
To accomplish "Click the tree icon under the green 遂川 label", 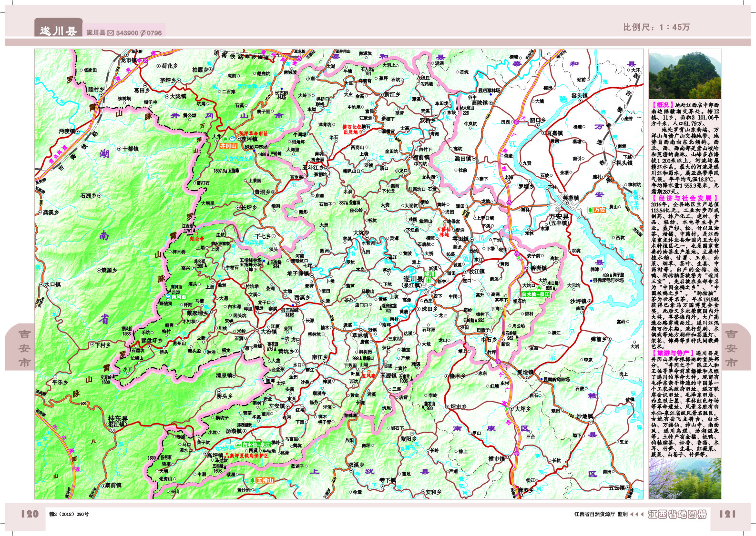I will coord(428,281).
